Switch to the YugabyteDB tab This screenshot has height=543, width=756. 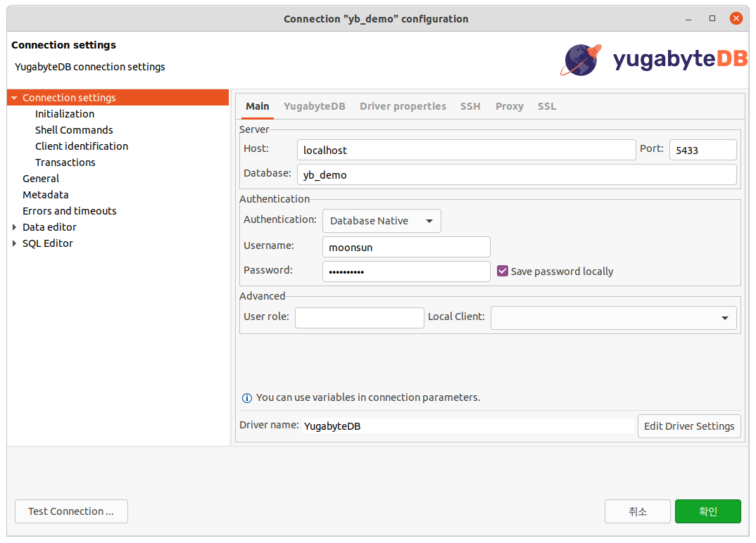click(315, 106)
